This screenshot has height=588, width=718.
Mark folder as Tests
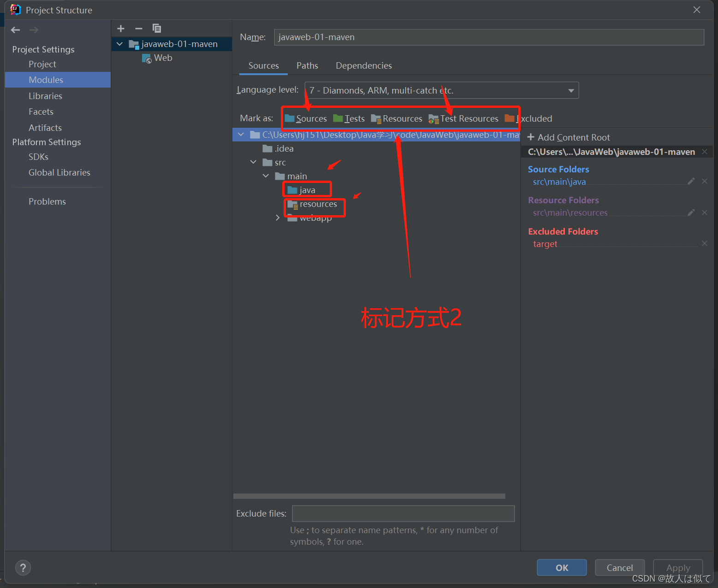349,119
